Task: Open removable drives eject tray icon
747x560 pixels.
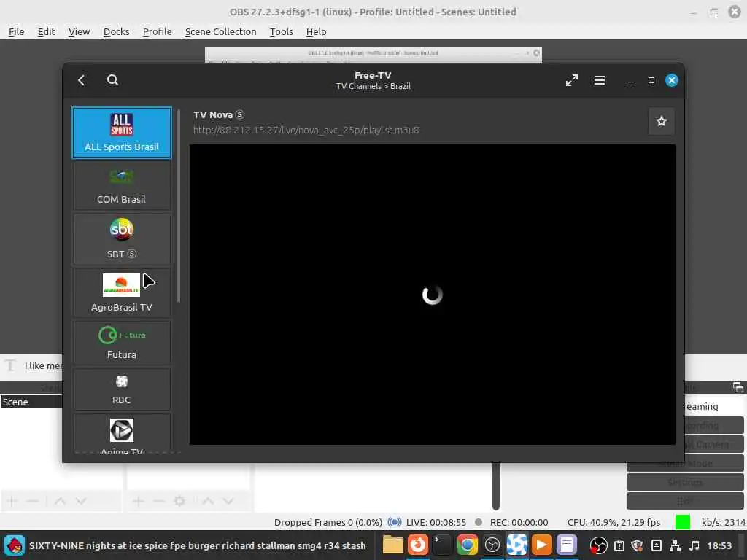Action: click(x=657, y=545)
